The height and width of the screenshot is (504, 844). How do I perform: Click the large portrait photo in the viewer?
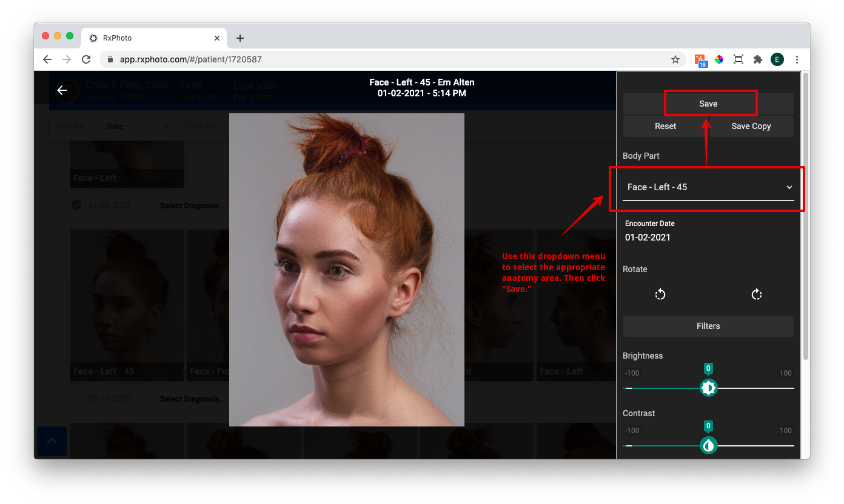pos(347,270)
